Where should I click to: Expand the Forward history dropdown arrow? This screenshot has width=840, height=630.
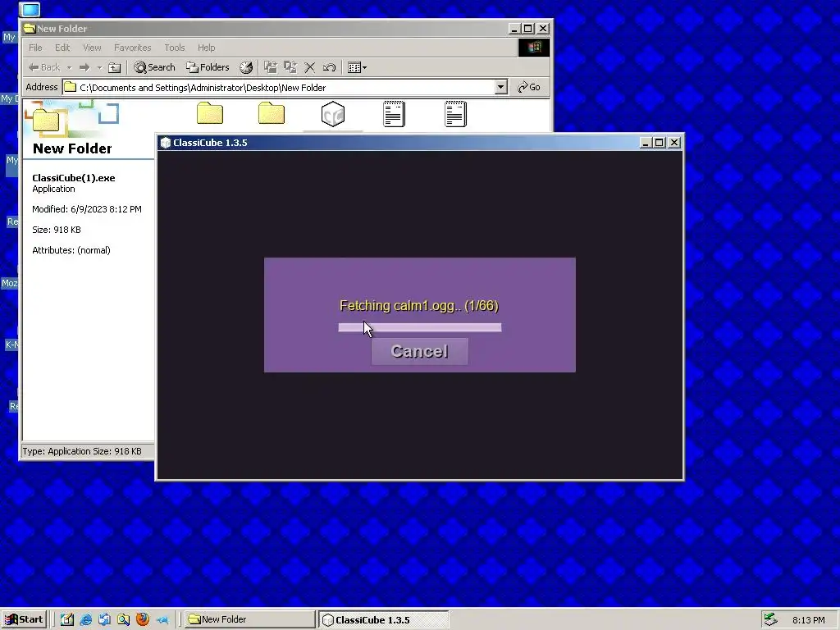click(x=99, y=67)
